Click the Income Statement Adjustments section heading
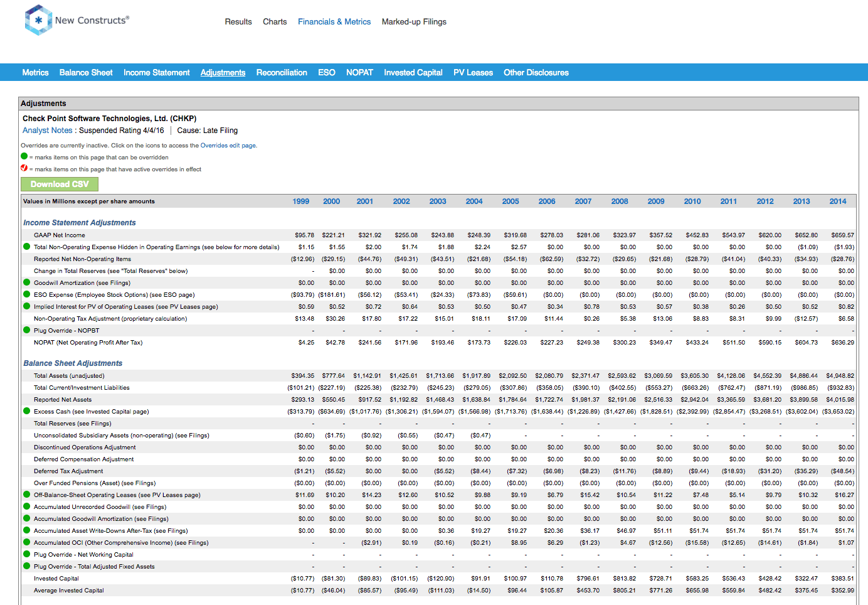 pyautogui.click(x=80, y=223)
